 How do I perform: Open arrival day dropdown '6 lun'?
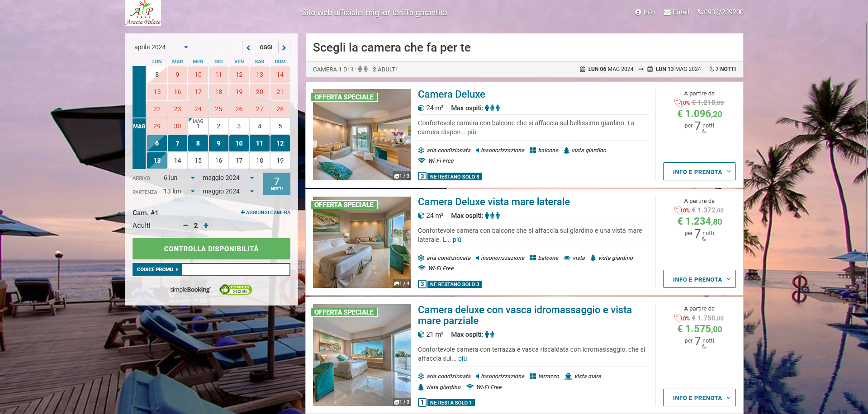179,178
